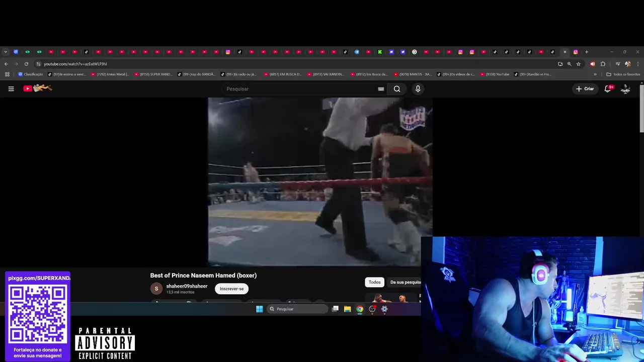The image size is (644, 362).
Task: Open the media control icon in Chrome toolbar
Action: coord(618,64)
